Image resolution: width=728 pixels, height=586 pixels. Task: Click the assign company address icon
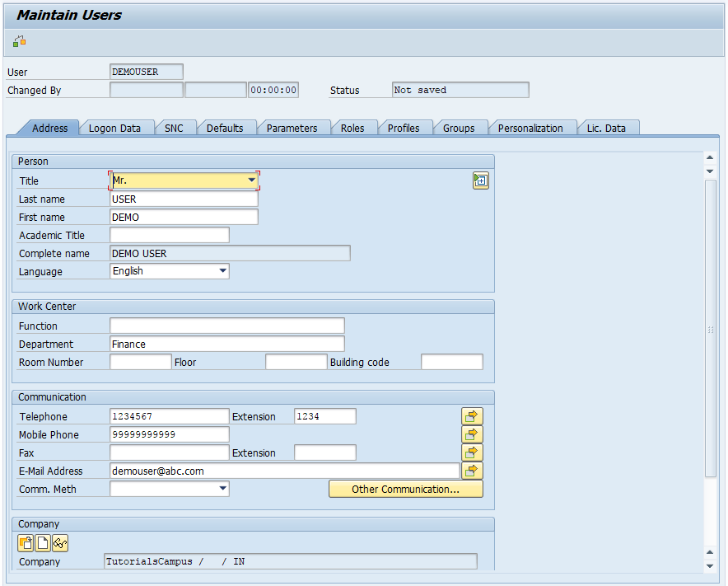(x=26, y=542)
